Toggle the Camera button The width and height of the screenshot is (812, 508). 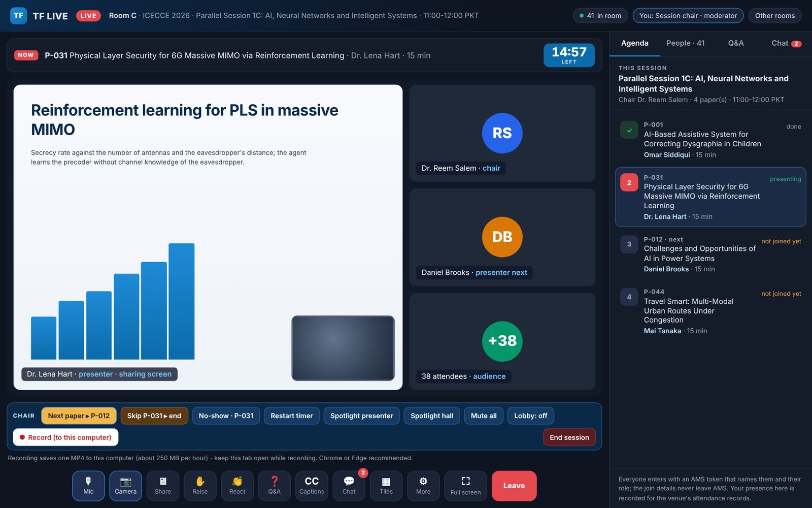point(125,486)
